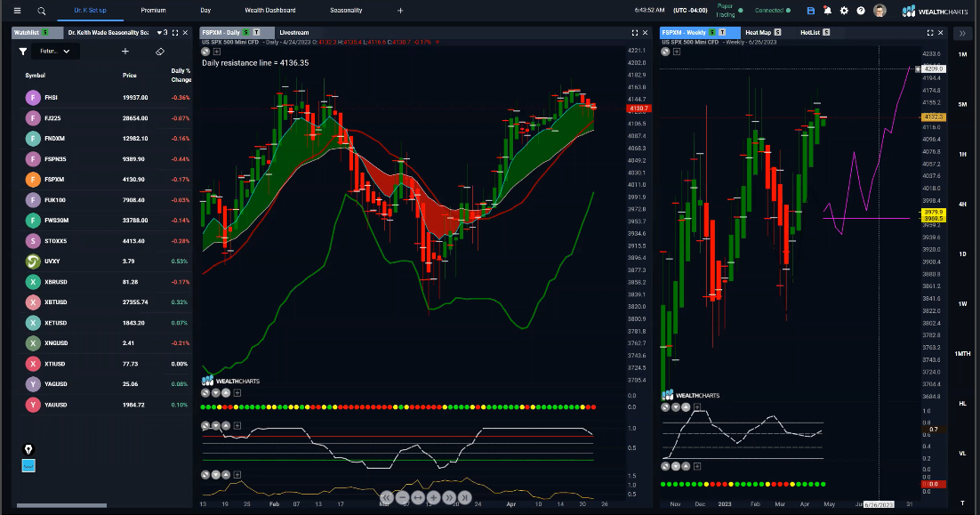This screenshot has width=980, height=515.
Task: Add indicator on the Weekly chart main pane
Action: 676,52
